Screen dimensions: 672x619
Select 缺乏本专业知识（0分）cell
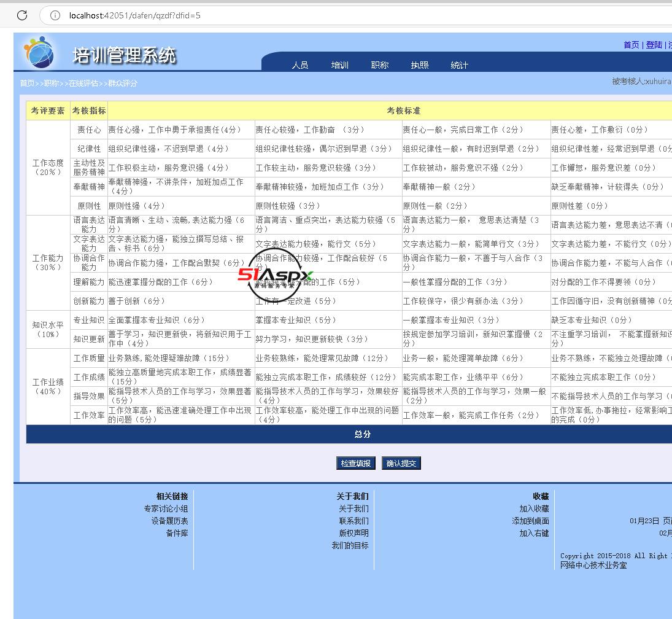(611, 320)
